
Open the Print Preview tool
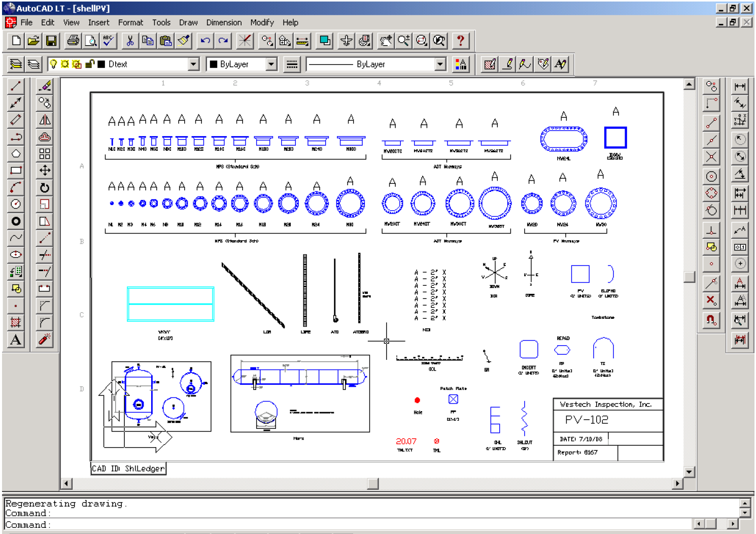pos(90,41)
